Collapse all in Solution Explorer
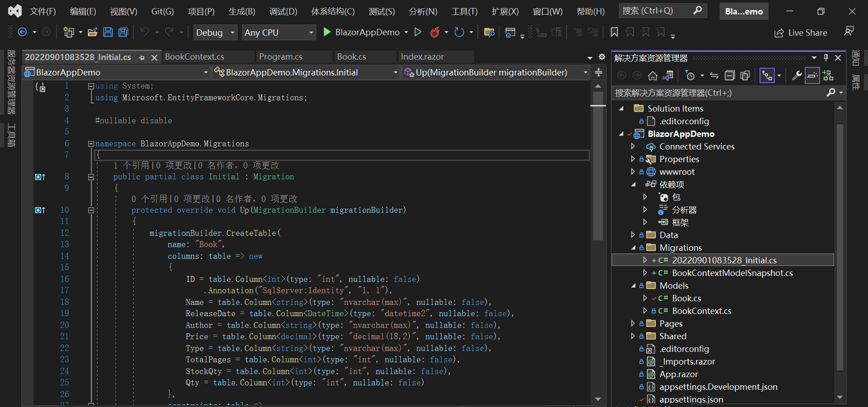 click(x=730, y=76)
